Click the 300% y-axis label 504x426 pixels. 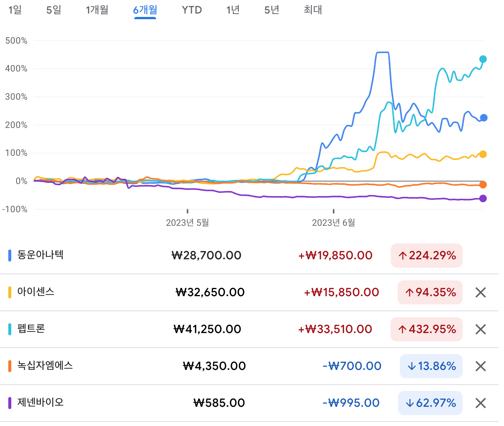coord(16,97)
